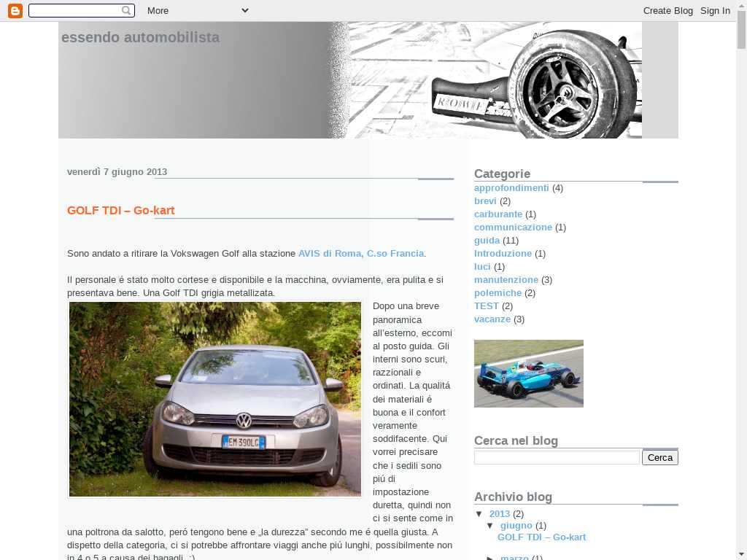The width and height of the screenshot is (747, 560).
Task: Collapse the 2013 archive year
Action: click(x=479, y=514)
